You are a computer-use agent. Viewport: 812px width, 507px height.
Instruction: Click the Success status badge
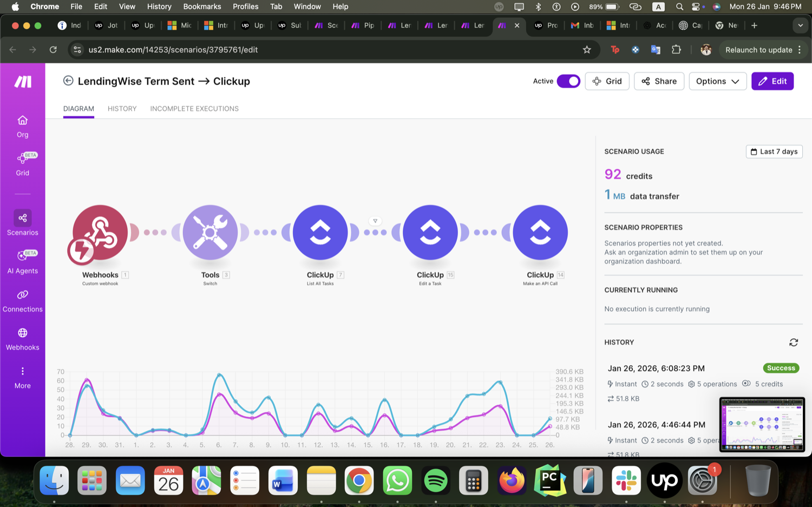pyautogui.click(x=781, y=368)
